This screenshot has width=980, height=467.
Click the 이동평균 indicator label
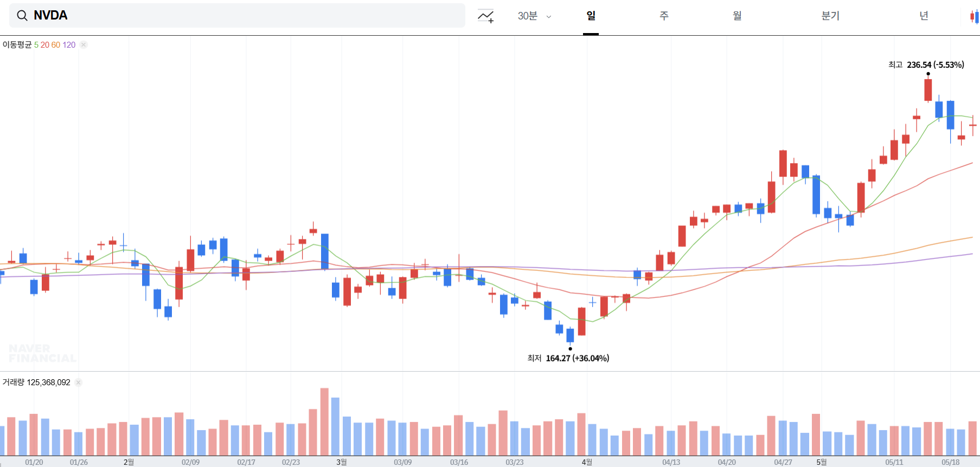point(17,45)
